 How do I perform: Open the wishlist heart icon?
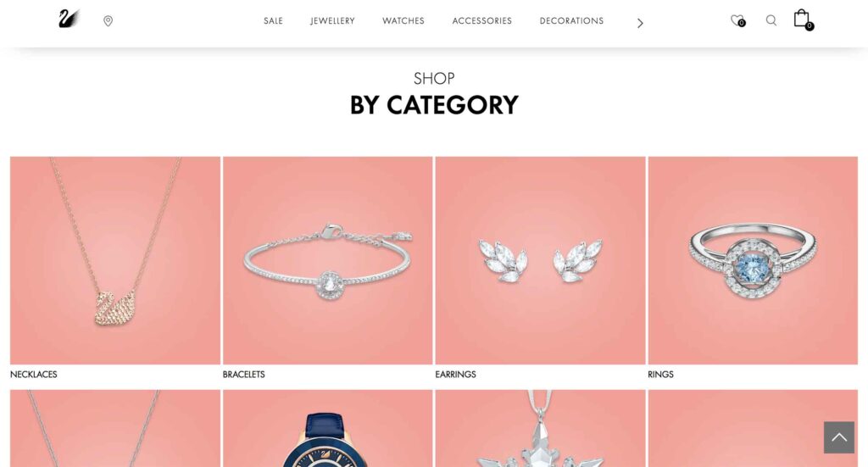[737, 21]
